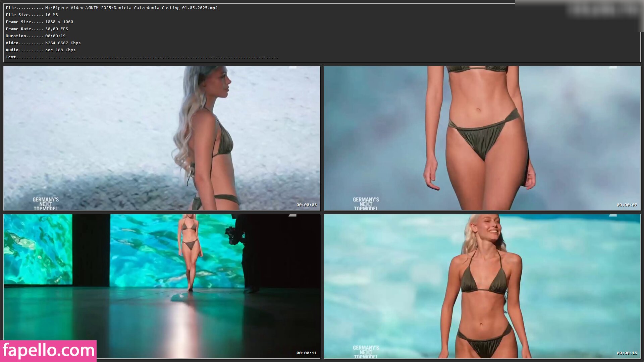The width and height of the screenshot is (644, 362).
Task: Click the 00:00:15 timestamp label
Action: 627,353
